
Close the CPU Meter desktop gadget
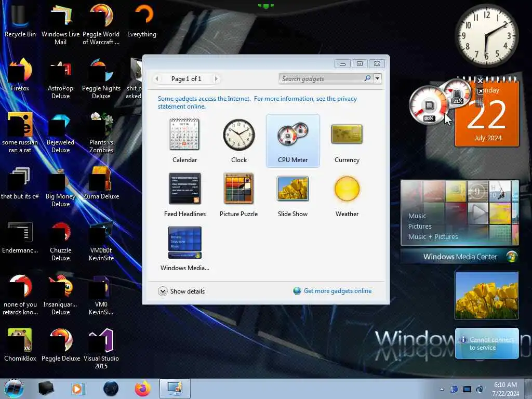(480, 81)
